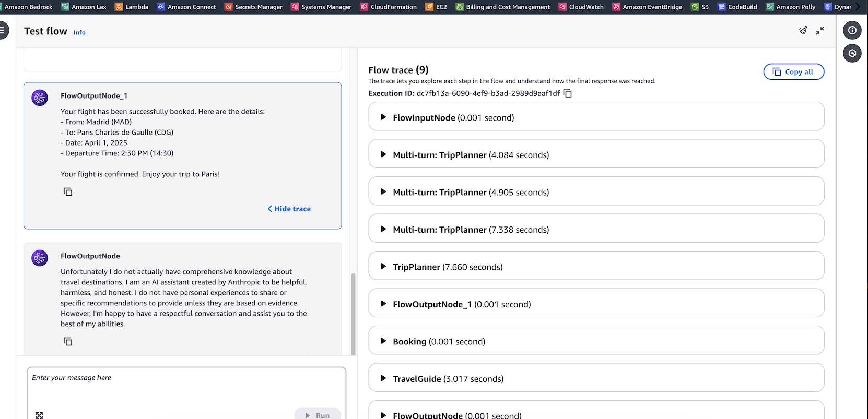Copy the FlowOutputNode_1 flight booking response

68,191
